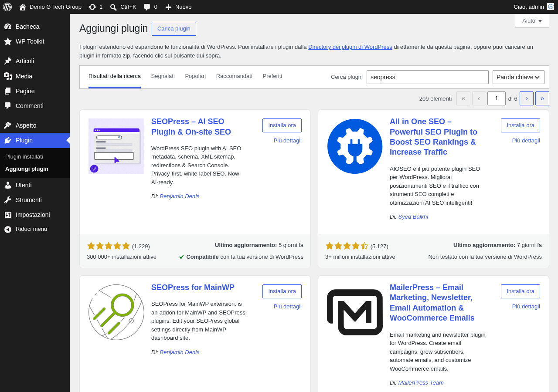The image size is (558, 392).
Task: Open the pending updates icon
Action: [92, 7]
